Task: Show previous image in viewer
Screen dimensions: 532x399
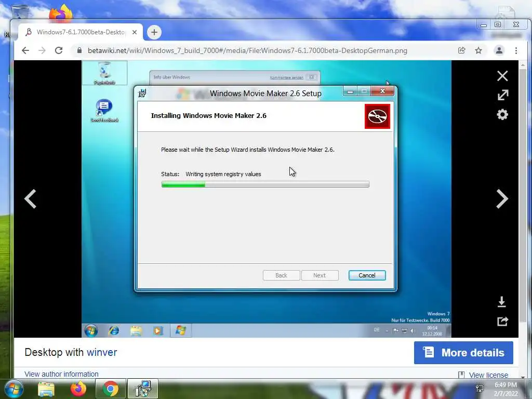Action: (x=30, y=199)
